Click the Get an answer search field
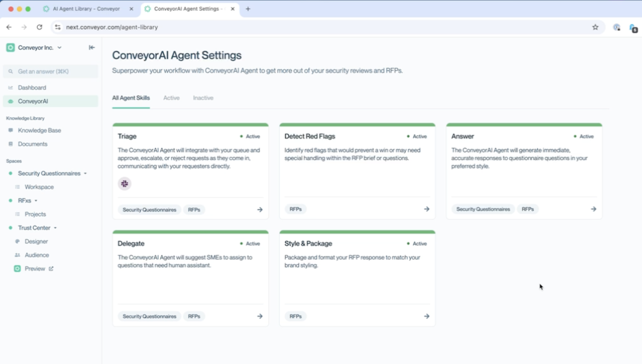 50,71
